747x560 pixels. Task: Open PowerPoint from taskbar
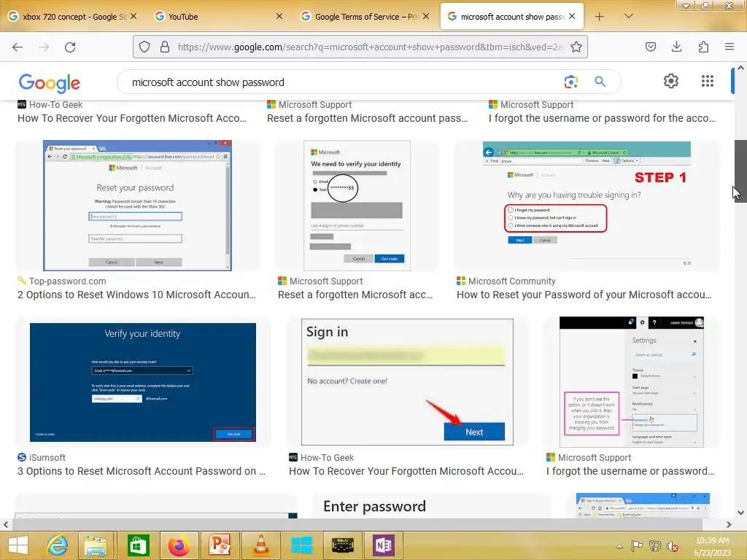[x=219, y=545]
